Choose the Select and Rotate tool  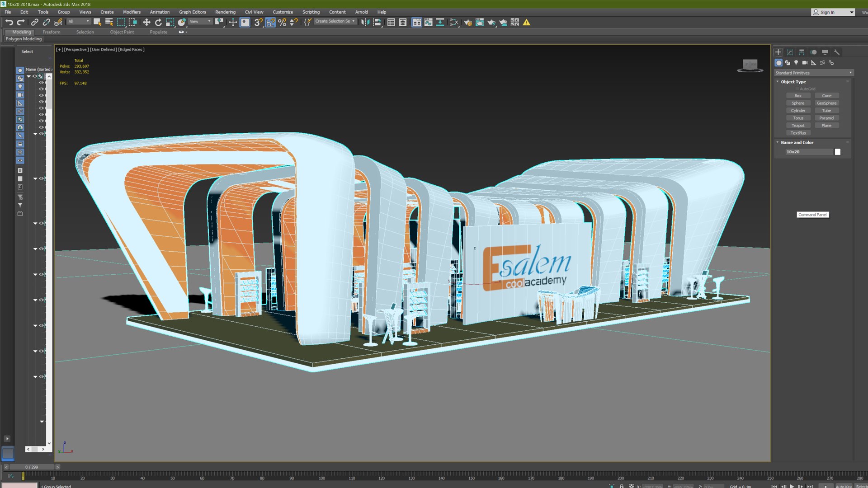point(158,22)
